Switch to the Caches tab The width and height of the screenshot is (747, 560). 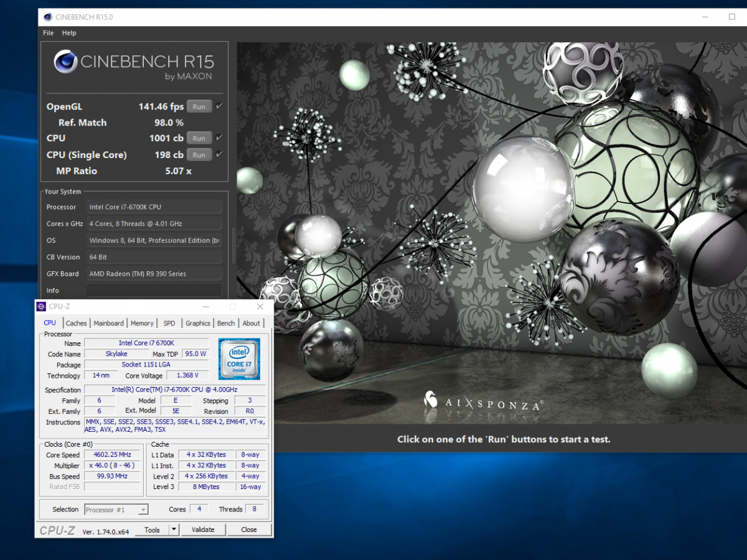click(76, 323)
